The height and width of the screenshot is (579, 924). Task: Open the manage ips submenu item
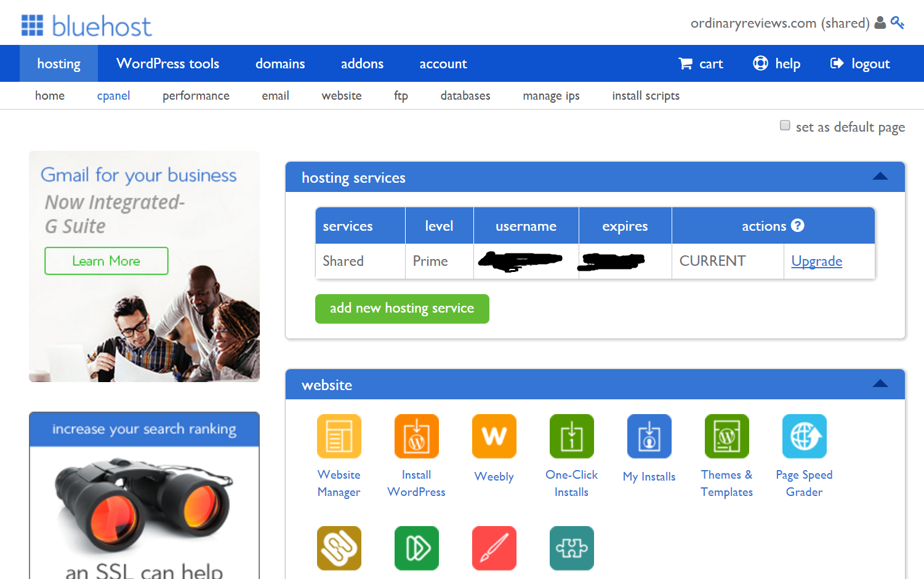(551, 95)
